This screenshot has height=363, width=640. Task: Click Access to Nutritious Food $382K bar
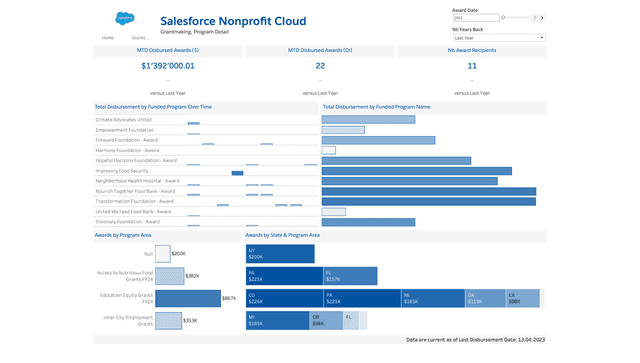click(x=169, y=276)
